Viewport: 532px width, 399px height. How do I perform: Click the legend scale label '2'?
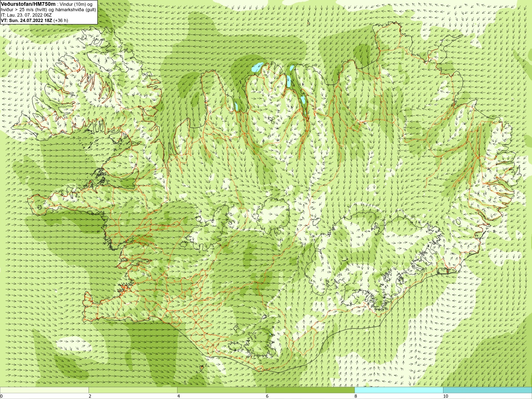coord(90,396)
